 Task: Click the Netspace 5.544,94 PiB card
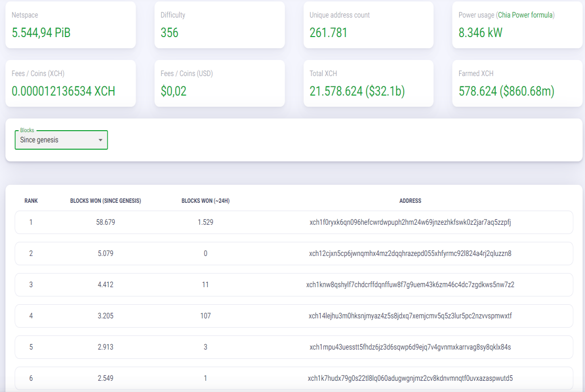[71, 25]
